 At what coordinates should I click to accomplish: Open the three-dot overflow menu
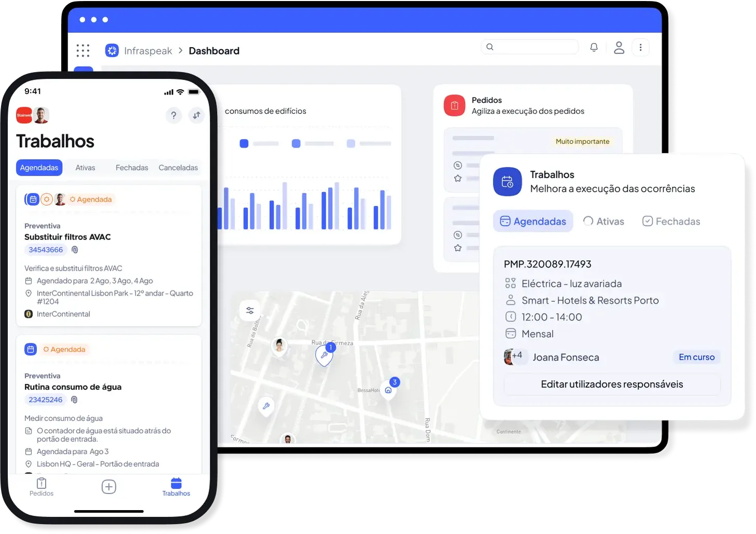pyautogui.click(x=641, y=47)
